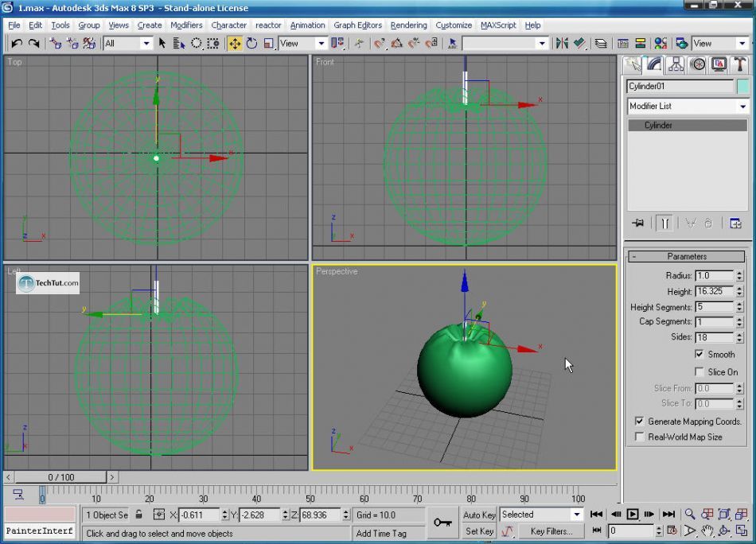Click Configure Modifier Sets icon
The width and height of the screenshot is (756, 544).
(x=735, y=223)
